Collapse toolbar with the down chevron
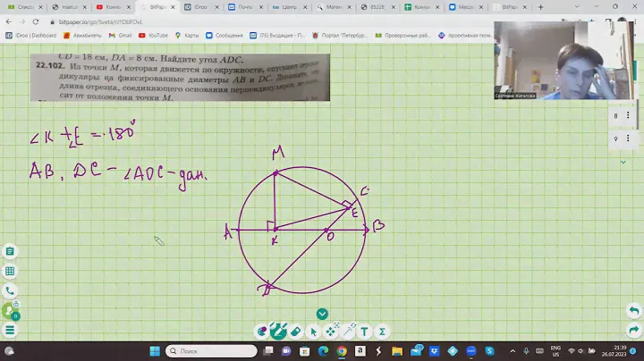 322,314
